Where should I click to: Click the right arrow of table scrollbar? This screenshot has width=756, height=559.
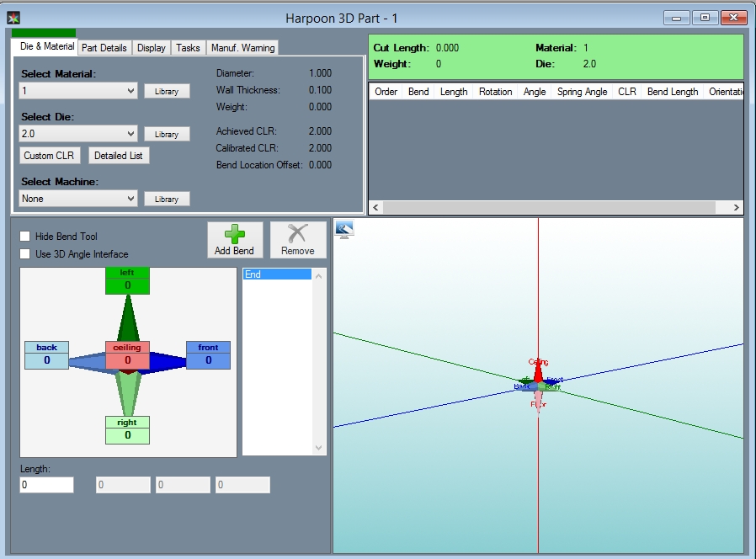click(x=737, y=207)
